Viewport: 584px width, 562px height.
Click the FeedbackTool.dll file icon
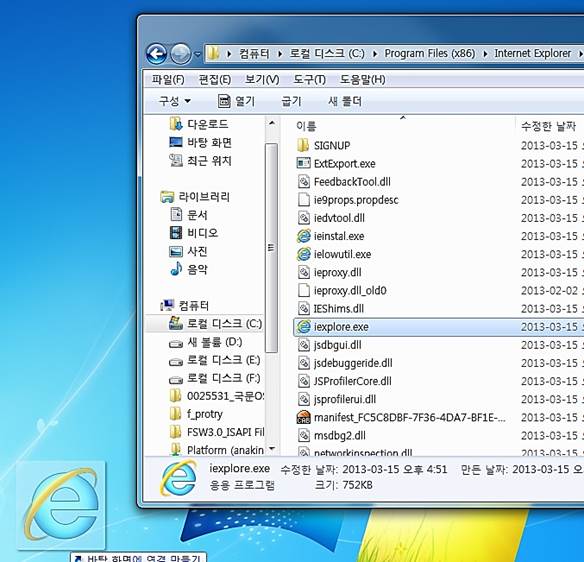[304, 182]
